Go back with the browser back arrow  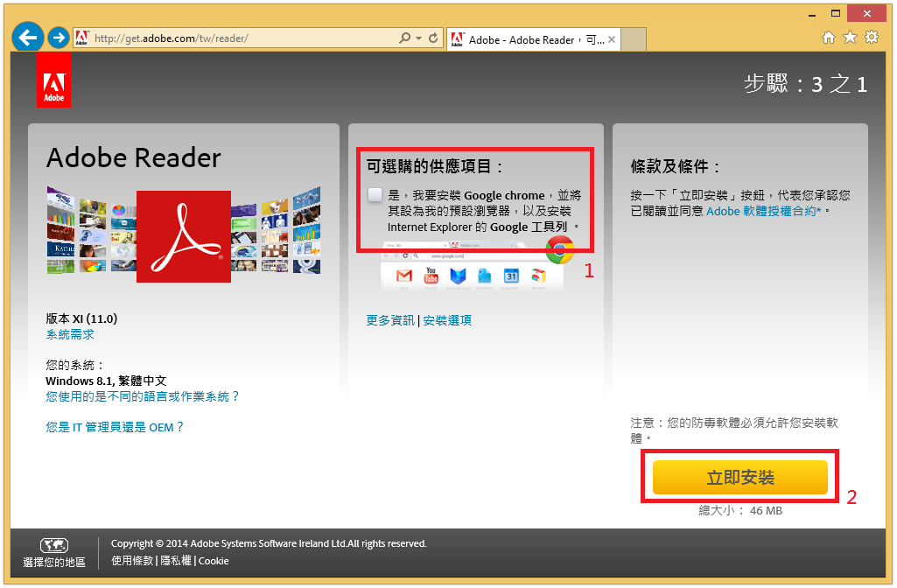(x=27, y=38)
